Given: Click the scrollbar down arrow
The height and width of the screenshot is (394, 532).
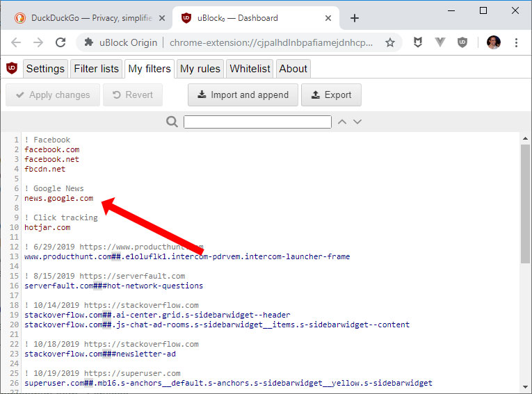Looking at the screenshot, I should point(525,387).
